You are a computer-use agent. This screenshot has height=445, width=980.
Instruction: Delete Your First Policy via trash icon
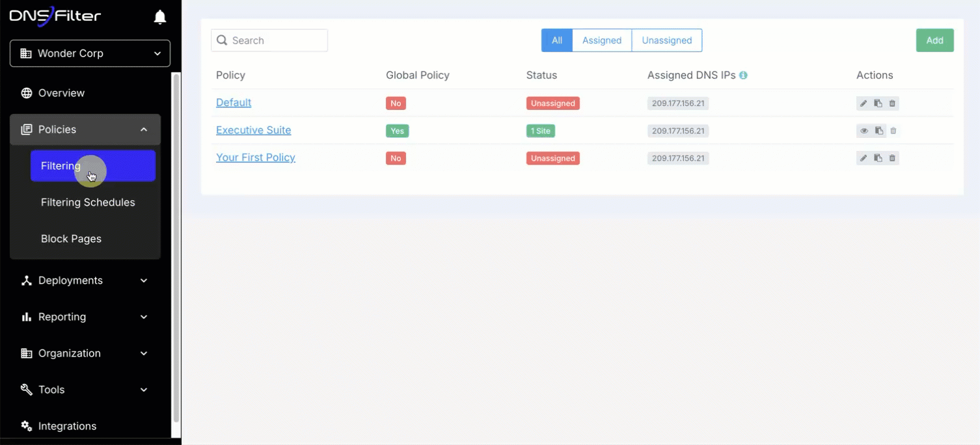coord(892,158)
